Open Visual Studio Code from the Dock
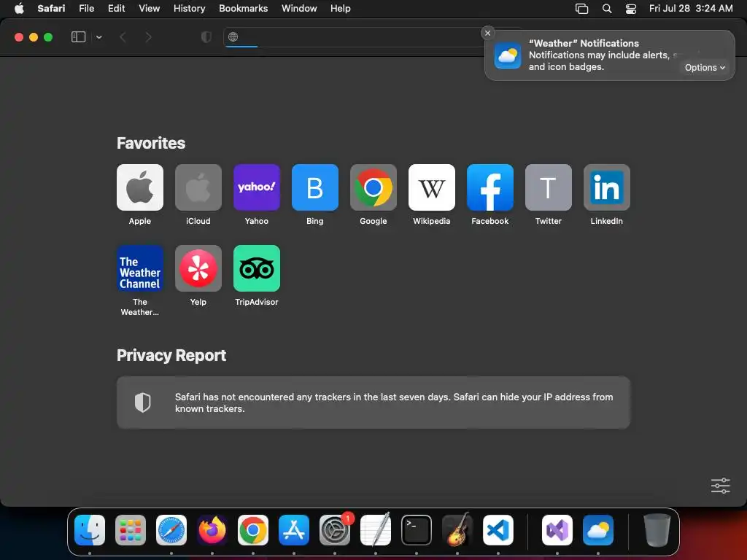The height and width of the screenshot is (560, 747). (498, 530)
